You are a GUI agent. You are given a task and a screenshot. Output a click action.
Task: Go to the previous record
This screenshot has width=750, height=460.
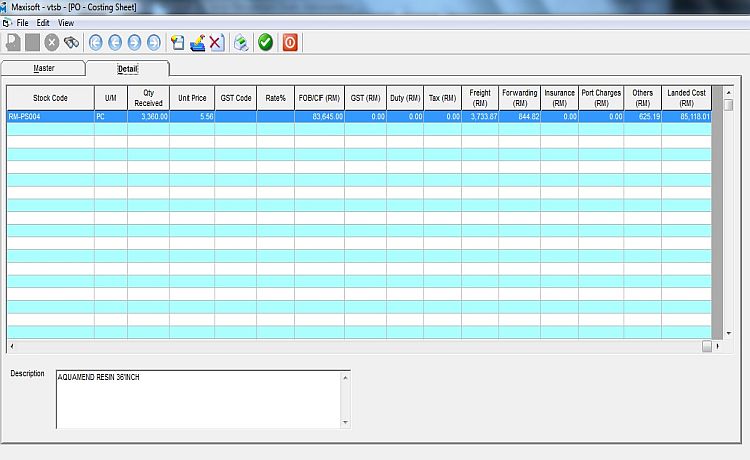115,42
